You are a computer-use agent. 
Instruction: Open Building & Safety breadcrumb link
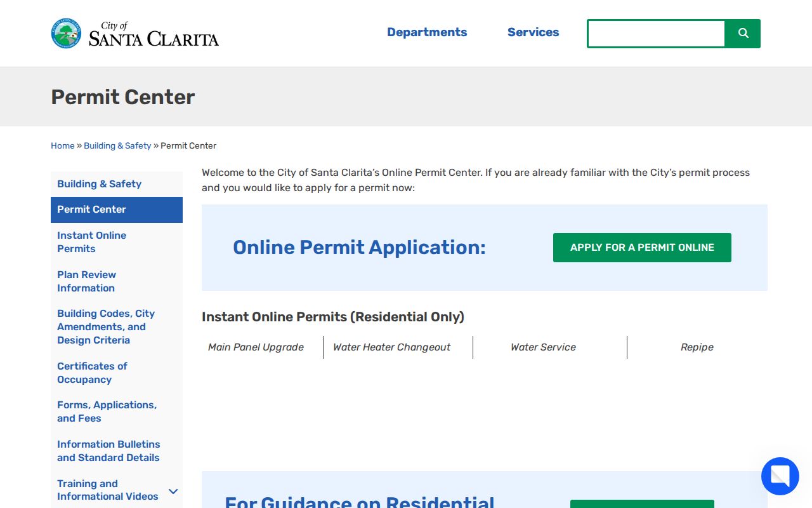(x=117, y=146)
